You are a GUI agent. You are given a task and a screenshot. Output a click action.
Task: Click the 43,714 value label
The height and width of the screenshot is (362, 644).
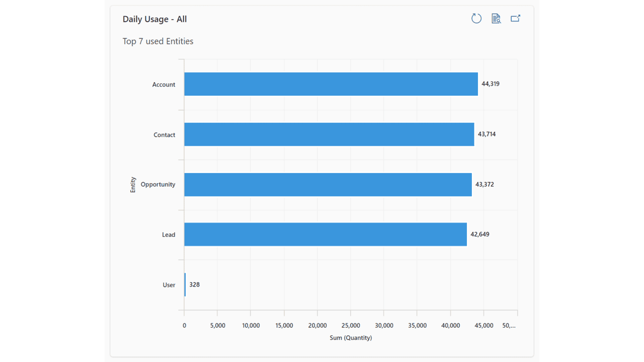(487, 134)
